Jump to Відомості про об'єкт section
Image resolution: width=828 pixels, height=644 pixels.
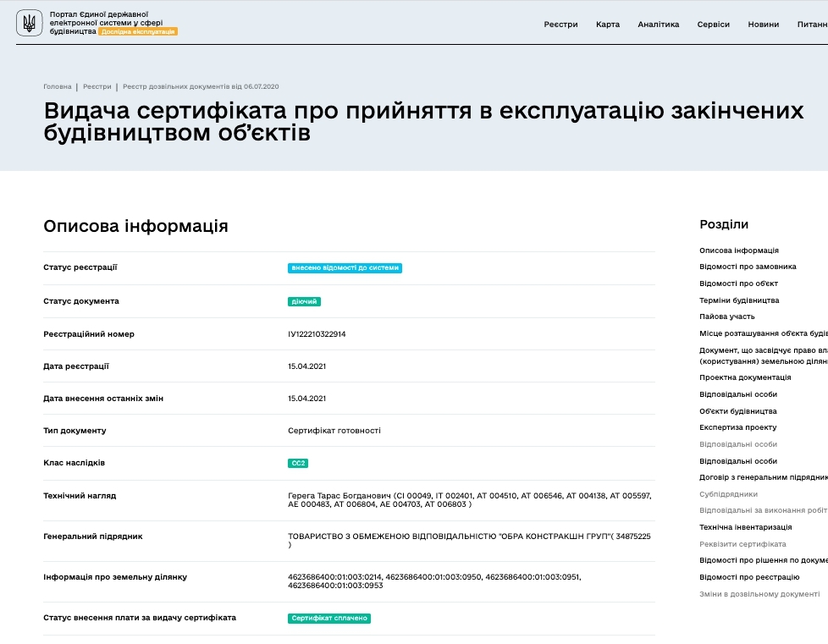click(x=738, y=283)
